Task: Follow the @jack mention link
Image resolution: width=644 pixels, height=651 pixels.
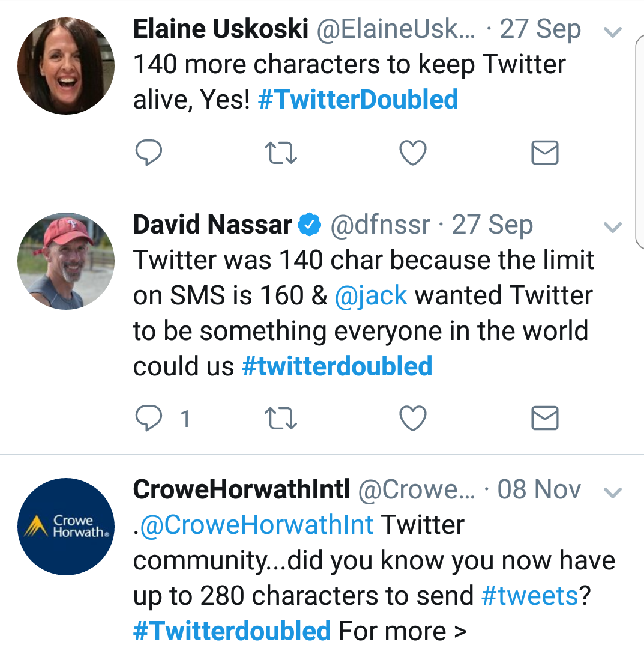Action: pos(371,295)
